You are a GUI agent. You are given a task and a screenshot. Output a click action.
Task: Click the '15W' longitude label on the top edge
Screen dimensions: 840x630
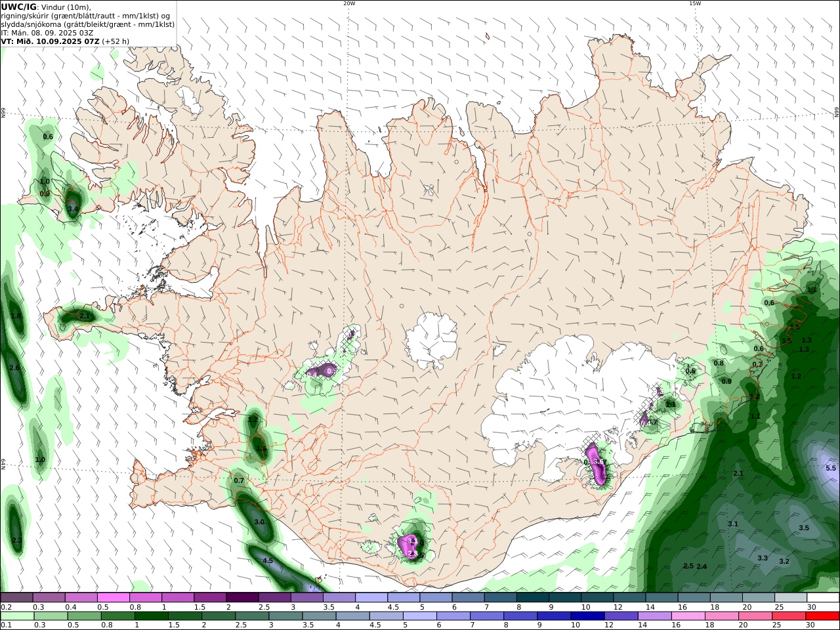pyautogui.click(x=695, y=3)
